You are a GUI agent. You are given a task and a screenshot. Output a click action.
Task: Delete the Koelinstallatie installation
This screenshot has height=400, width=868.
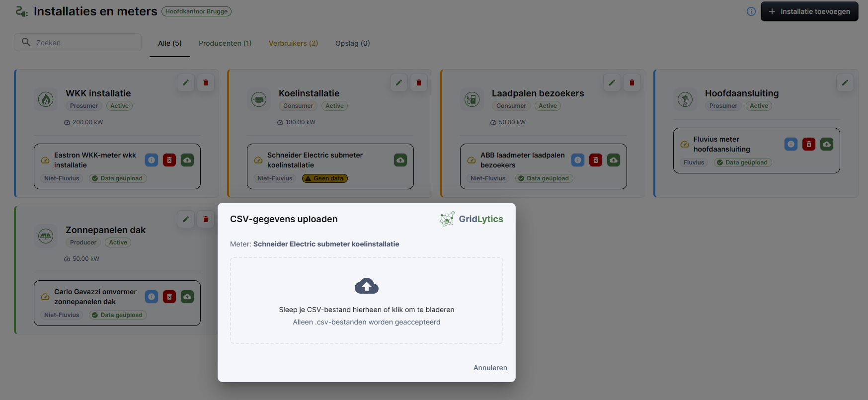(x=419, y=82)
